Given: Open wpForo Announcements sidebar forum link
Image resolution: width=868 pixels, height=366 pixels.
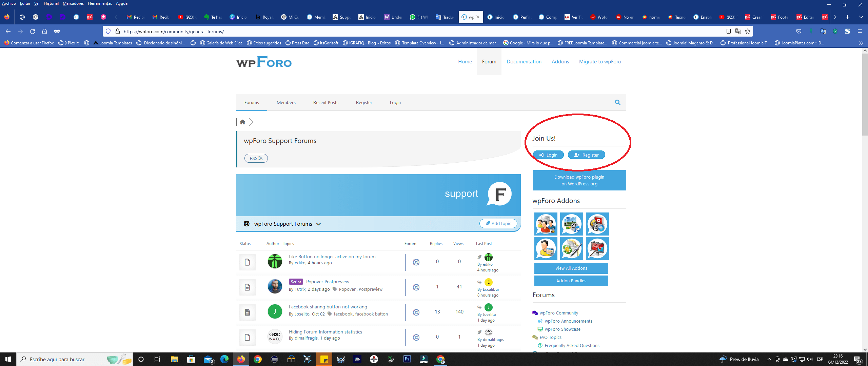Looking at the screenshot, I should pyautogui.click(x=568, y=321).
